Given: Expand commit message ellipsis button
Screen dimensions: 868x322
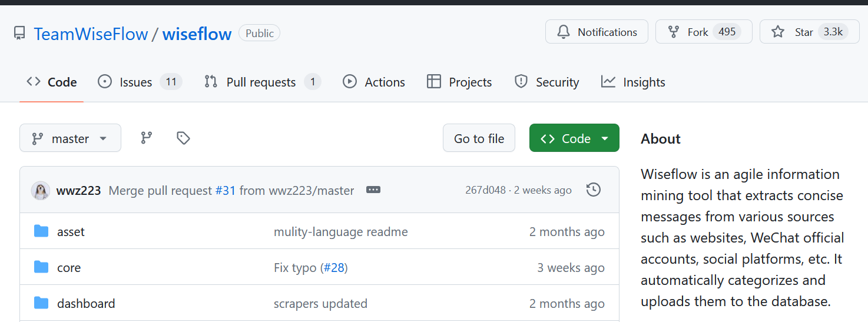Looking at the screenshot, I should 373,190.
